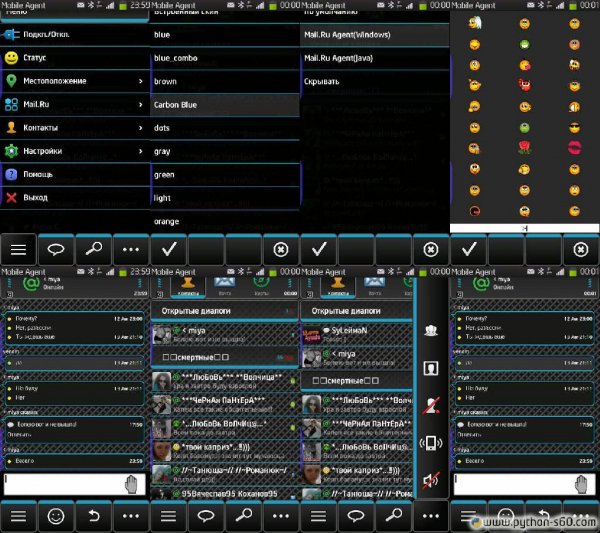Select the Подкл./Откл. plug icon entry
This screenshot has height=533, width=600.
pyautogui.click(x=75, y=35)
